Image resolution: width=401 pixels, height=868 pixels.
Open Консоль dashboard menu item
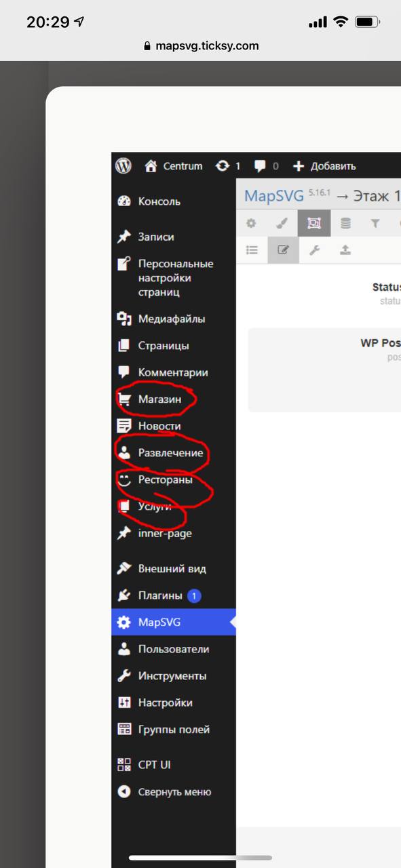(x=174, y=201)
